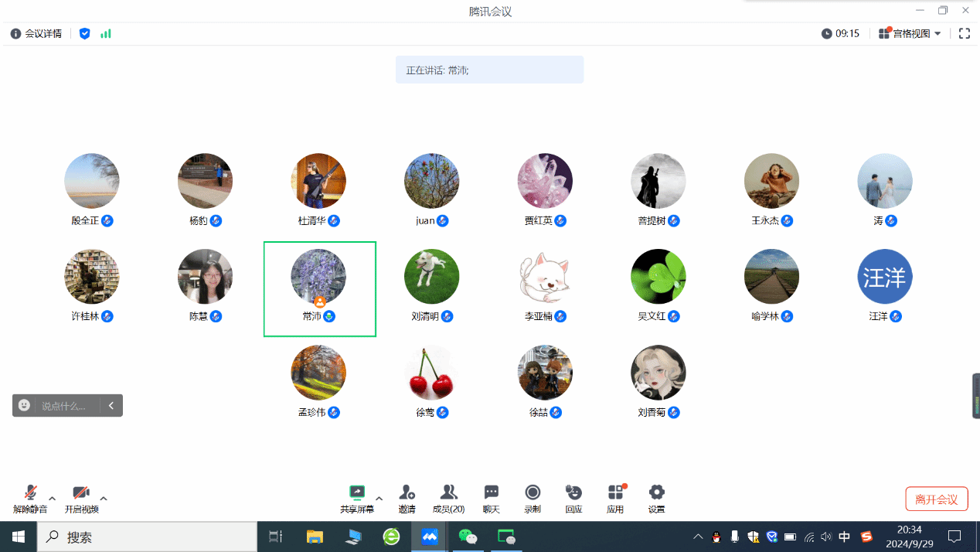This screenshot has width=980, height=552.
Task: Open the members (成员) list
Action: coord(448,493)
